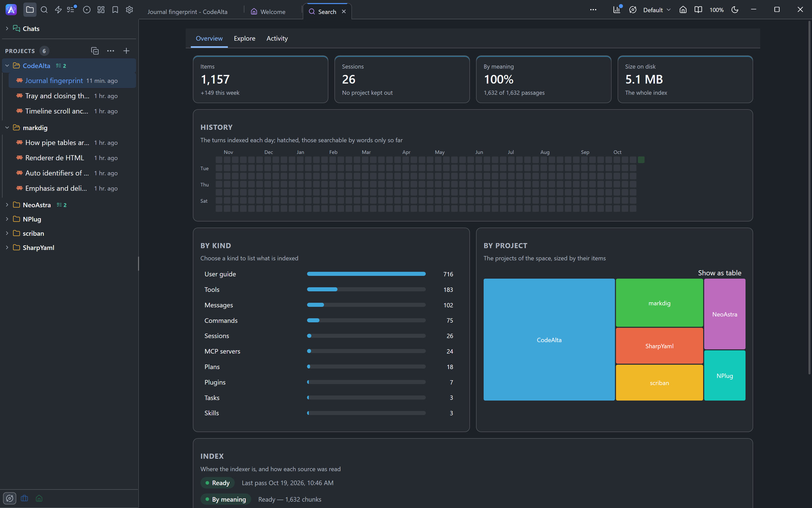Click the CodeAlta treemap block
812x508 pixels.
pos(549,340)
